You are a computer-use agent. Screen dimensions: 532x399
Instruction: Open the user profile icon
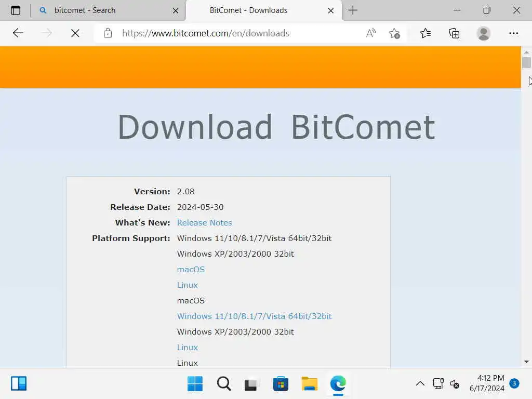pyautogui.click(x=484, y=33)
